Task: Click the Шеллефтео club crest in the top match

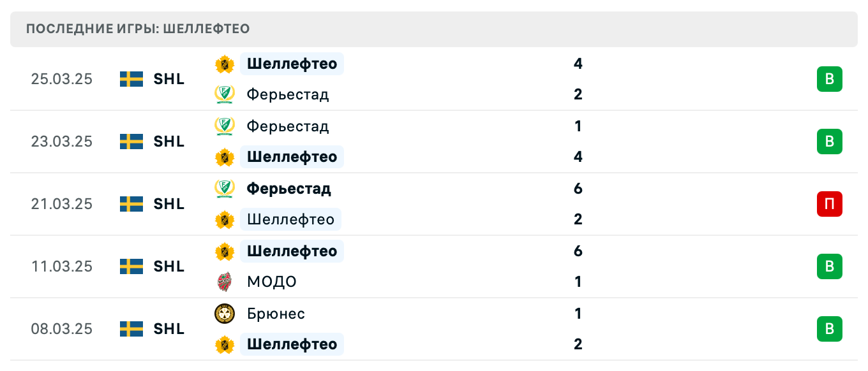Action: (x=225, y=64)
